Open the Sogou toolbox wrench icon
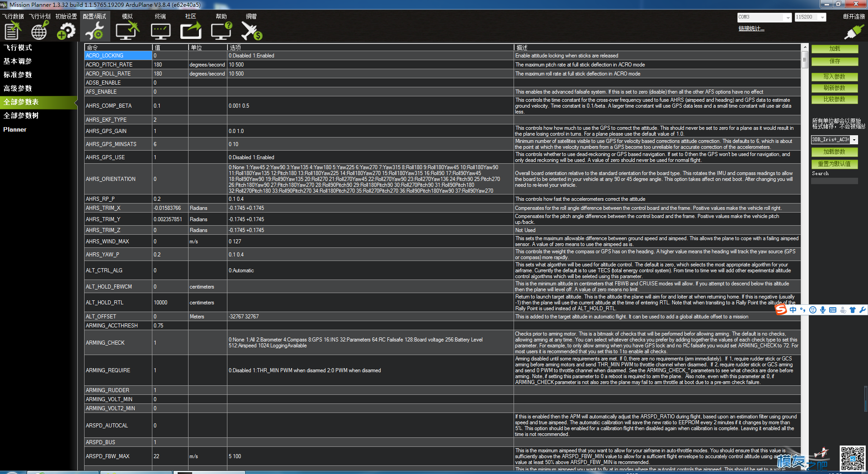Viewport: 868px width, 474px height. tap(863, 310)
